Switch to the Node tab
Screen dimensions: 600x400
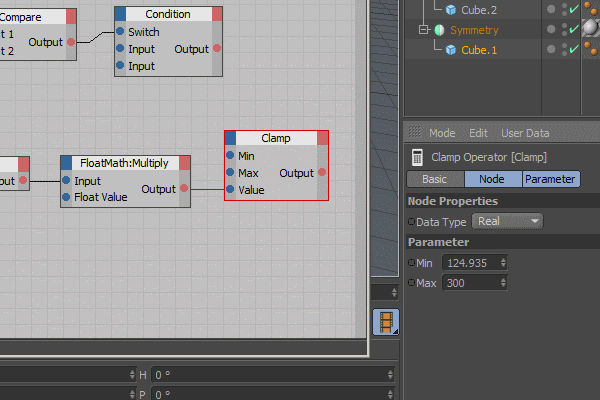click(x=493, y=179)
